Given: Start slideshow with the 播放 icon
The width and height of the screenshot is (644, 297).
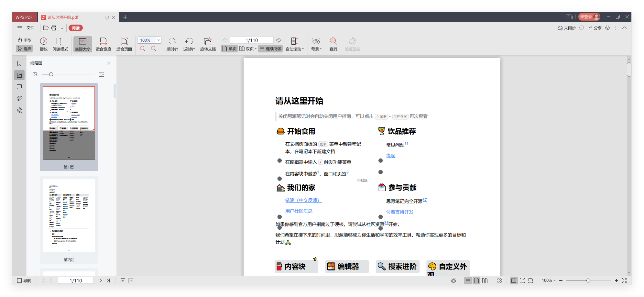Looking at the screenshot, I should point(43,44).
